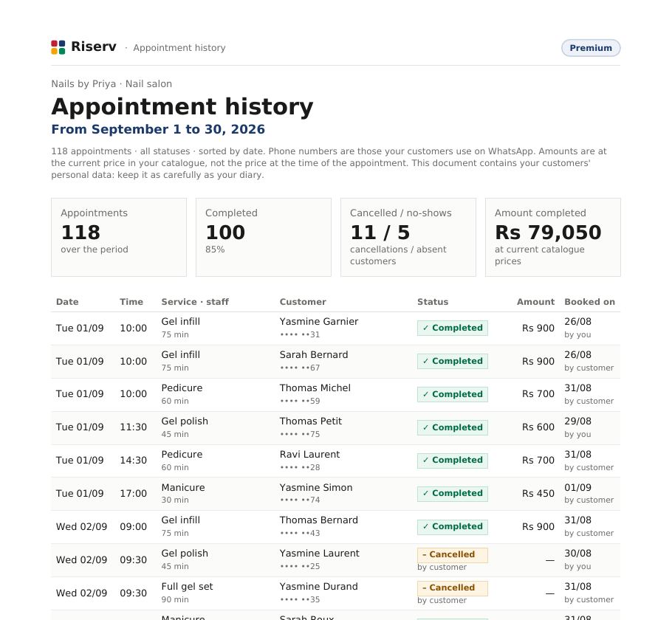Viewport: 672px width, 620px height.
Task: Click 'Pedicure' service in Ravi Laurent's row
Action: coord(182,454)
